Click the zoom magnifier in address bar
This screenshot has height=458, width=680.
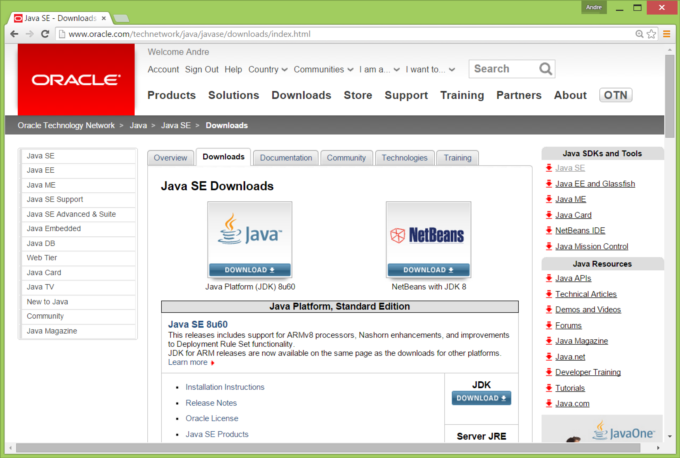tap(639, 34)
